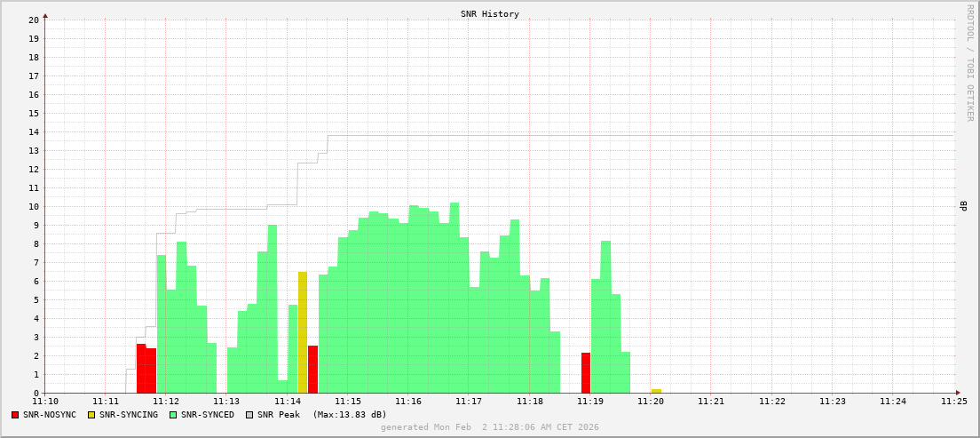Click the SNR-SYNCED legend text label
Image resolution: width=980 pixels, height=438 pixels.
tap(207, 415)
